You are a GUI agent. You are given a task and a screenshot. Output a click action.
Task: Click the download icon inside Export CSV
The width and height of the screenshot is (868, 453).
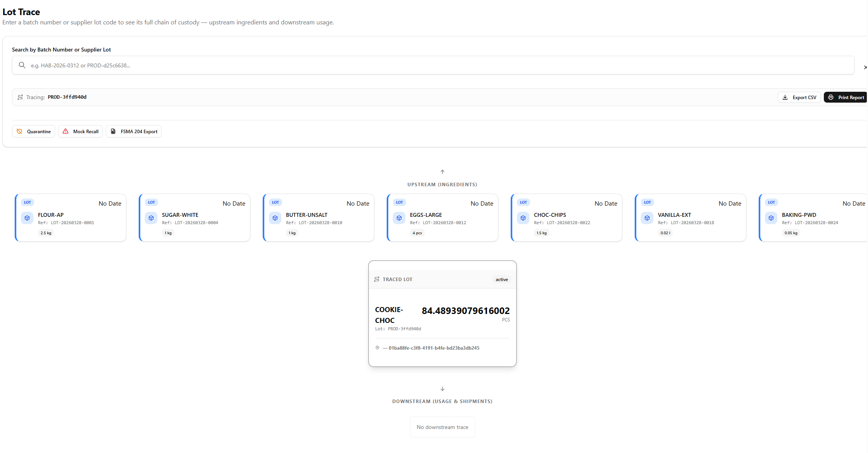tap(785, 97)
